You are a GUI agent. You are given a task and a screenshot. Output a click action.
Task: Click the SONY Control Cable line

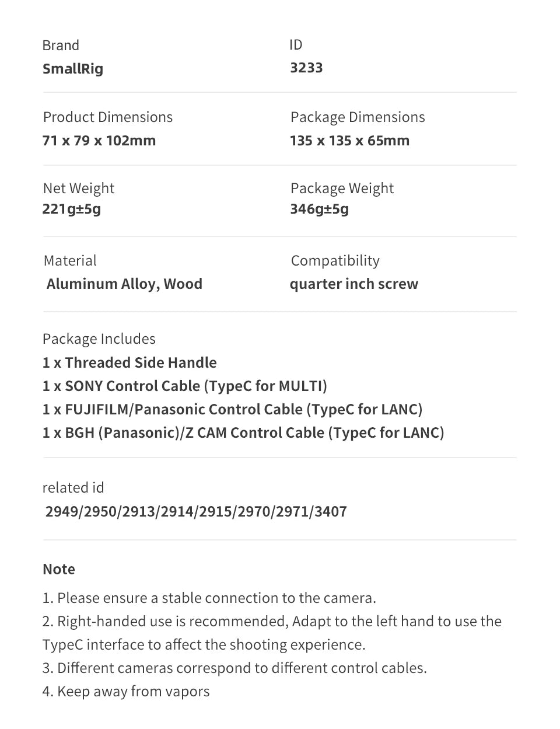[x=185, y=386]
